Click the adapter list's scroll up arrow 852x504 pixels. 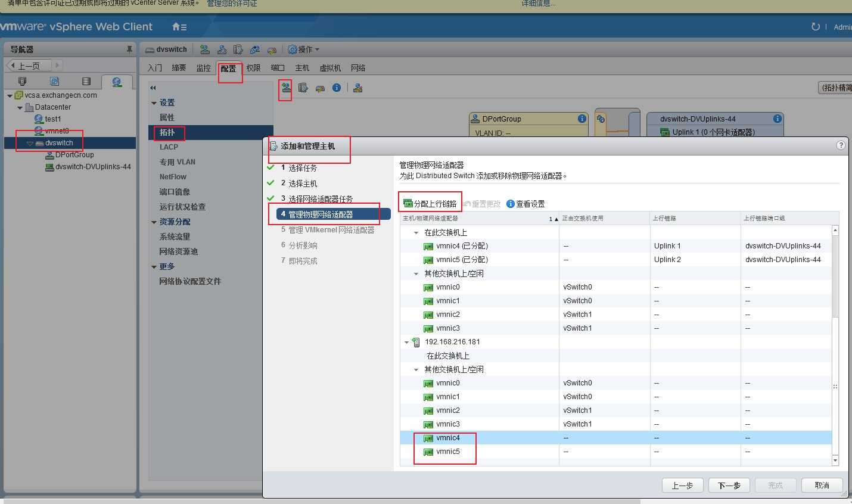[x=835, y=230]
